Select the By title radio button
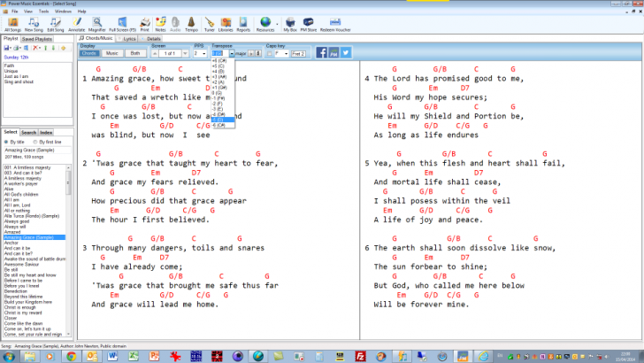Image resolution: width=644 pixels, height=363 pixels. pyautogui.click(x=6, y=142)
